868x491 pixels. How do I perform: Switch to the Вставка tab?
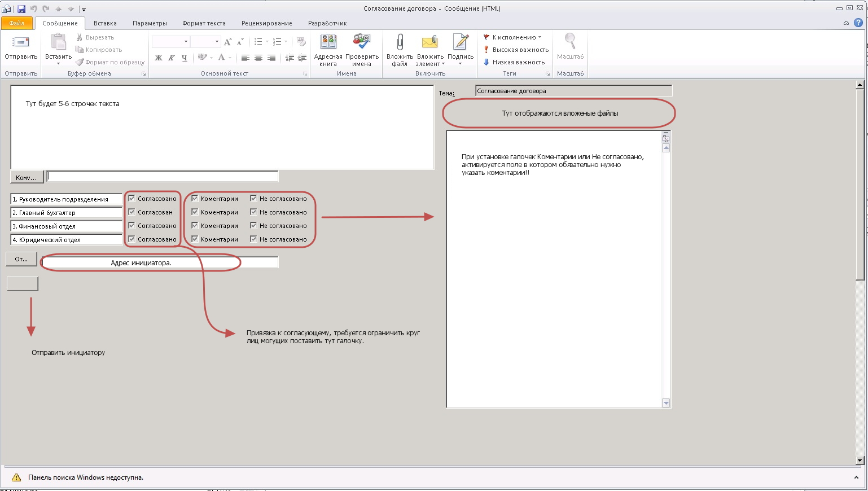[105, 23]
